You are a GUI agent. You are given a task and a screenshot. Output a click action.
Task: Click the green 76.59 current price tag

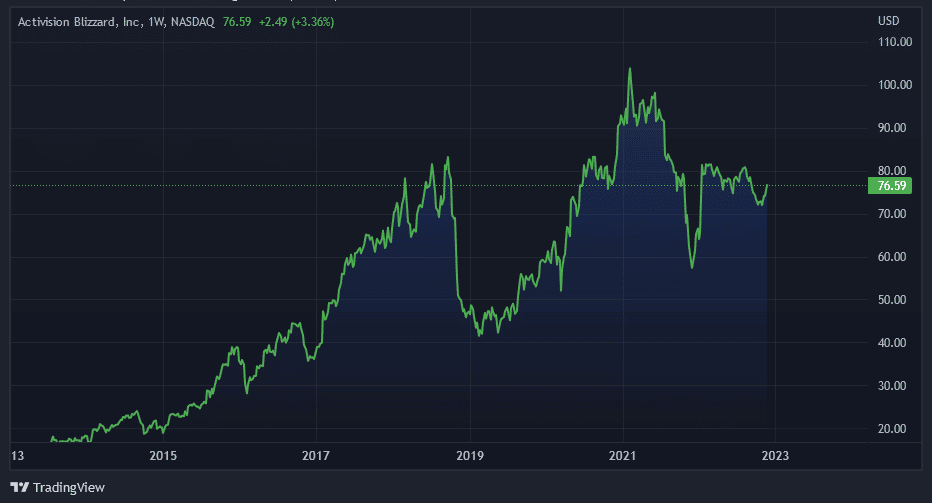890,185
